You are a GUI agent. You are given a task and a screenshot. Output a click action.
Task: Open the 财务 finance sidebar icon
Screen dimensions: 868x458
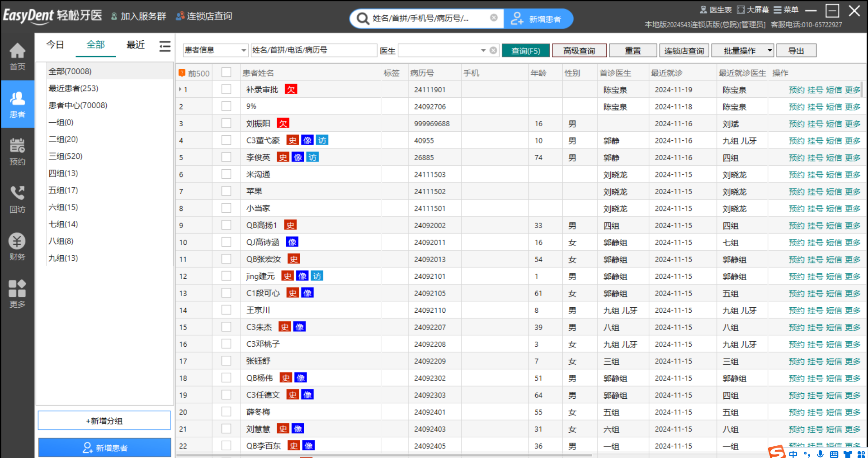[17, 247]
